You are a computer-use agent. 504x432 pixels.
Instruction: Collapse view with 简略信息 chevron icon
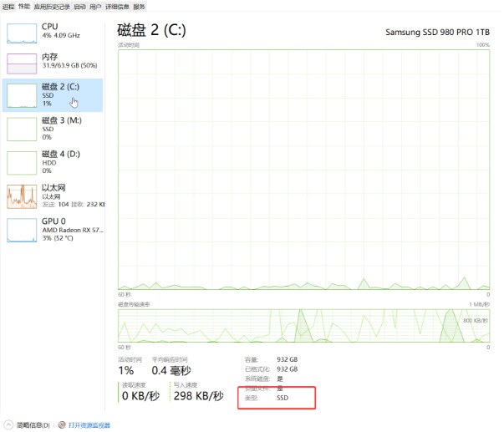(x=8, y=424)
